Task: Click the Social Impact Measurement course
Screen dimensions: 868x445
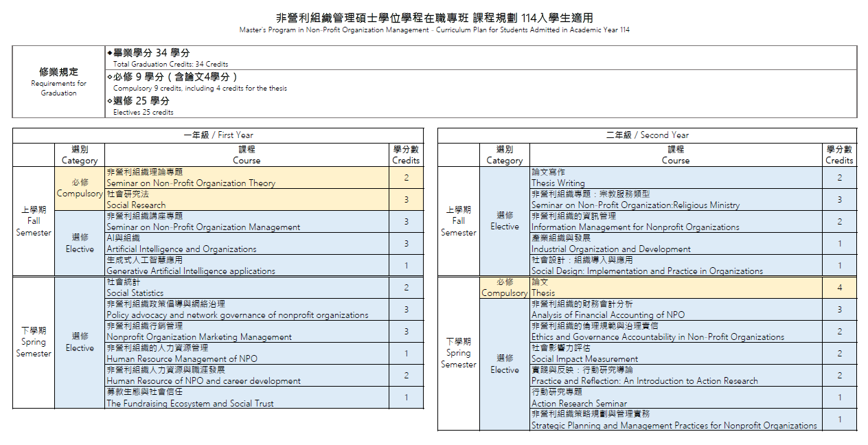Action: 676,354
